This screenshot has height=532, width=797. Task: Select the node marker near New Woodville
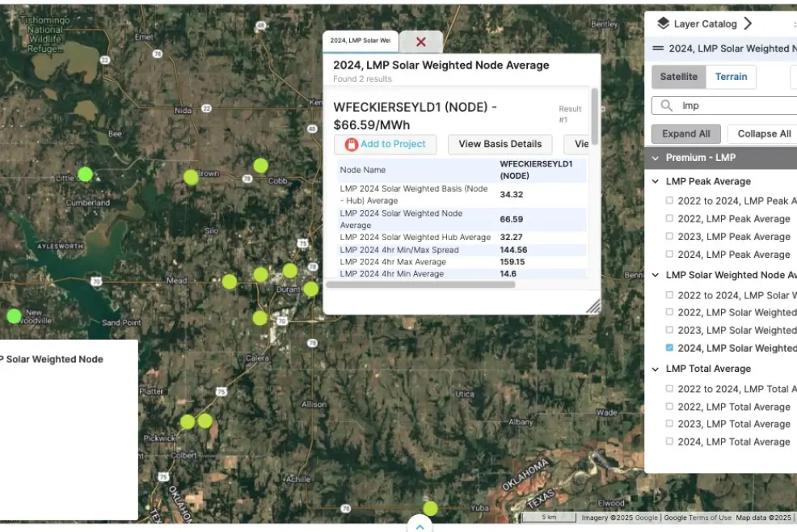pyautogui.click(x=14, y=316)
